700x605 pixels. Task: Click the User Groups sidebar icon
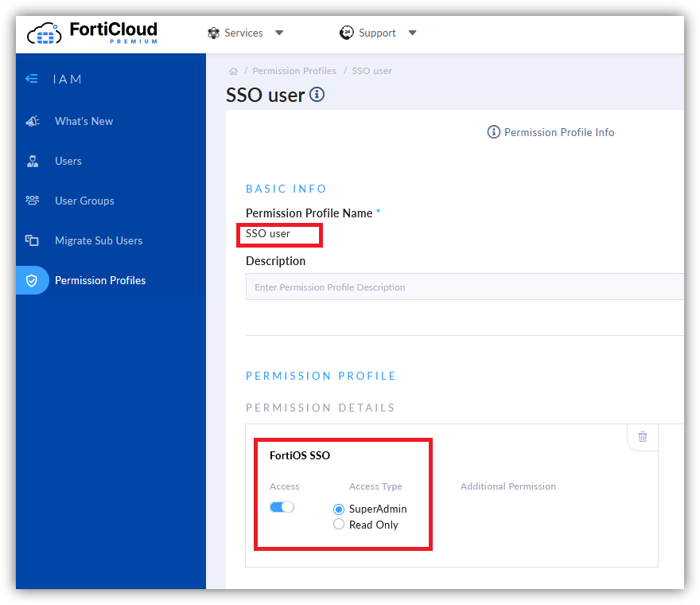pos(33,201)
